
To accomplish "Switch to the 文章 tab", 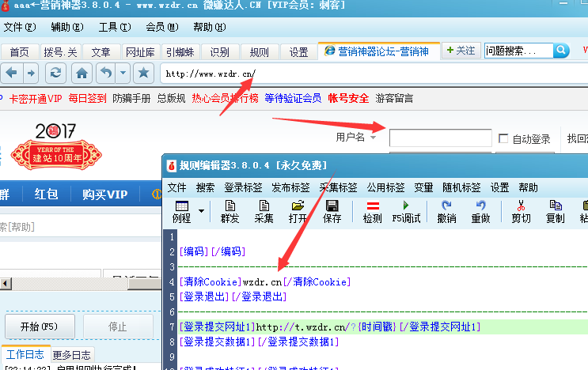I will 101,52.
